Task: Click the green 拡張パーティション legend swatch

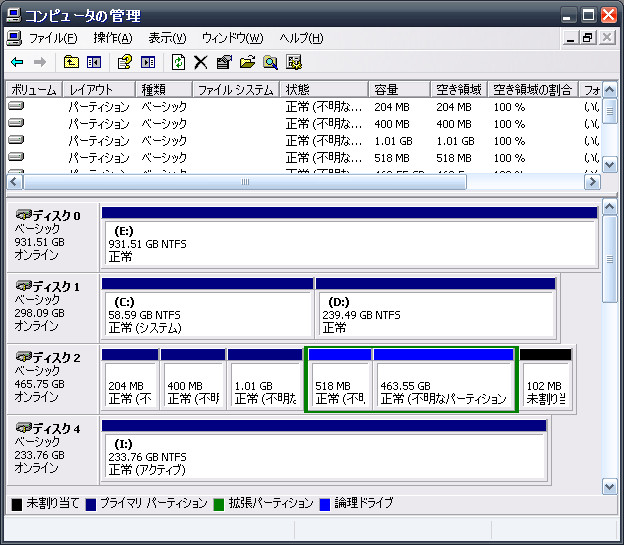Action: [x=219, y=504]
